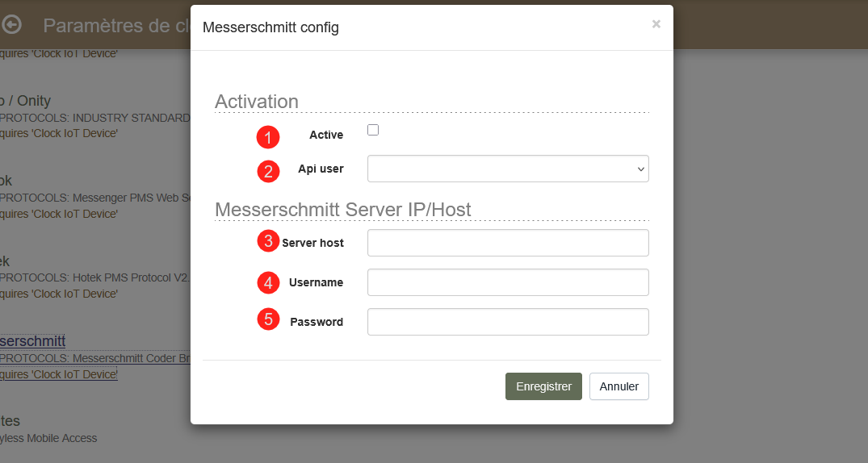Click 'Messerschmitt Server IP/Host' heading
Viewport: 868px width, 463px height.
click(342, 210)
